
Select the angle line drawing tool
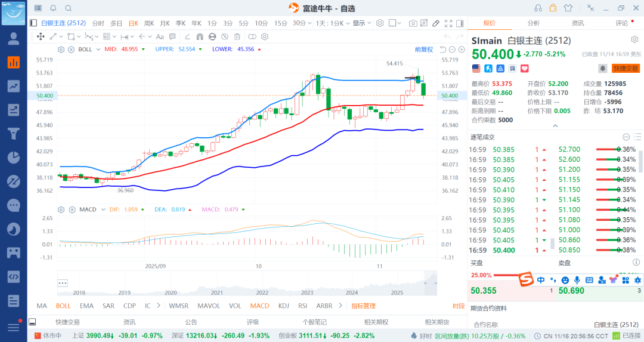tap(187, 36)
